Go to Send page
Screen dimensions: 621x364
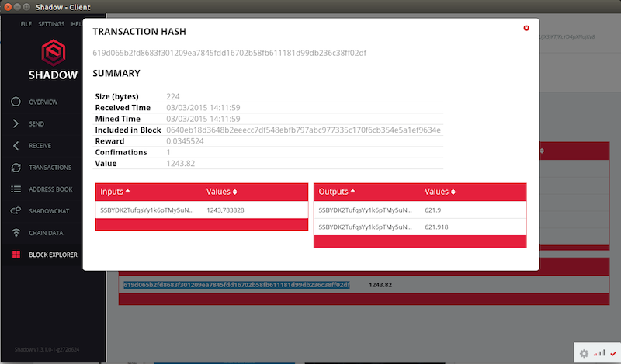point(36,124)
